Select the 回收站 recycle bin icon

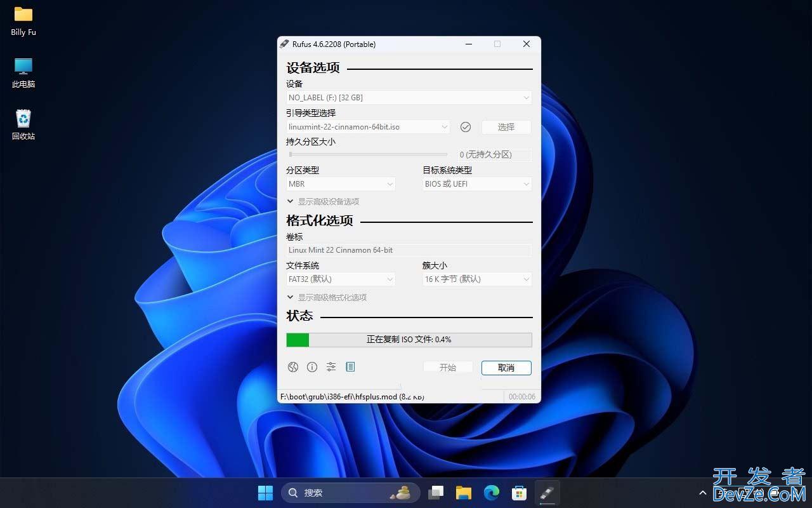tap(23, 124)
